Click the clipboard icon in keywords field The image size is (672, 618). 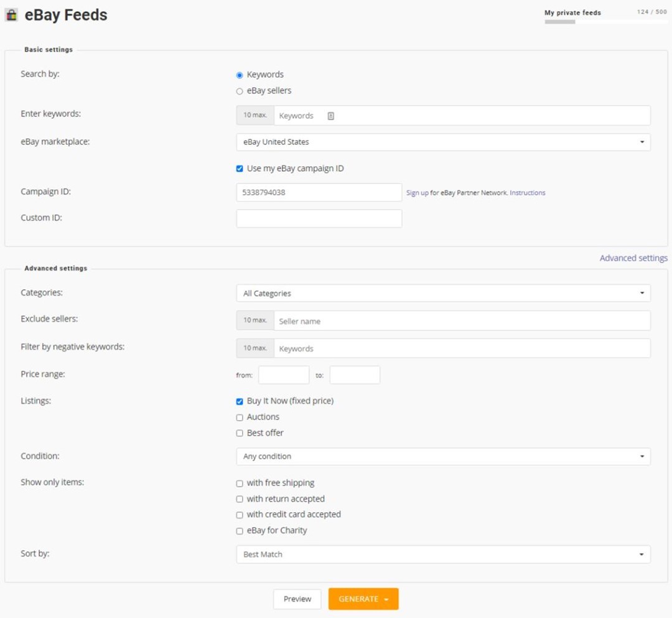pos(331,116)
